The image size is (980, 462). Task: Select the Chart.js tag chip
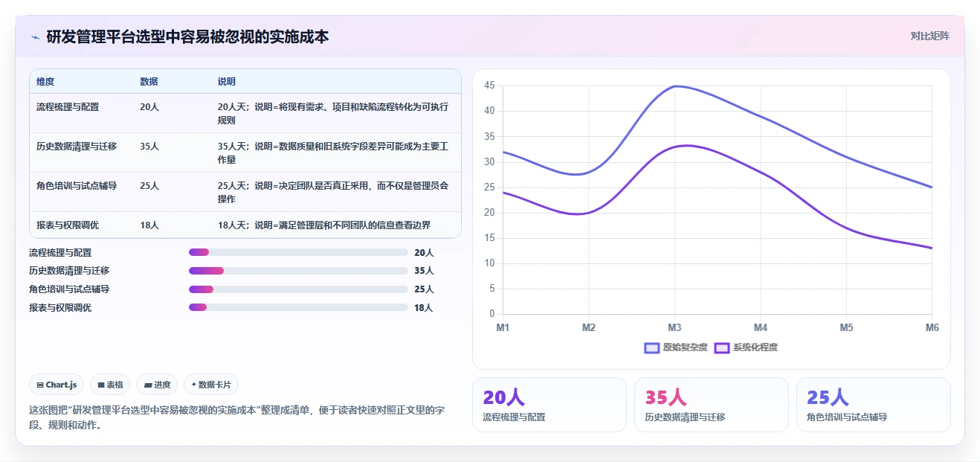click(57, 385)
